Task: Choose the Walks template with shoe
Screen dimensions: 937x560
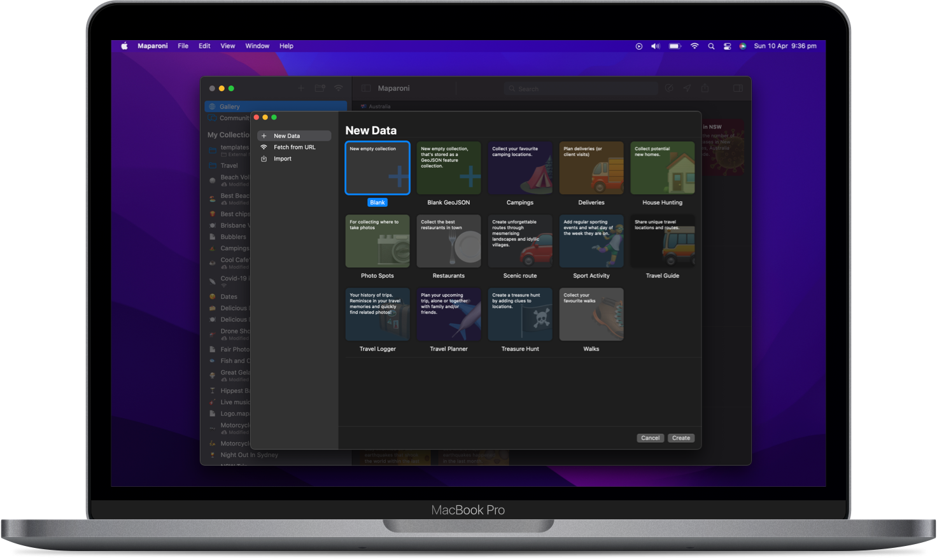Action: (591, 314)
